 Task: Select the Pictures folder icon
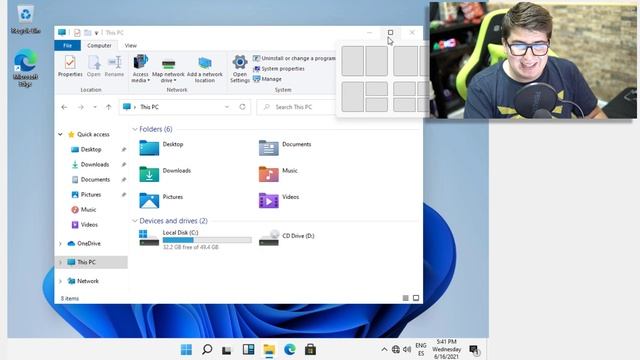point(149,200)
